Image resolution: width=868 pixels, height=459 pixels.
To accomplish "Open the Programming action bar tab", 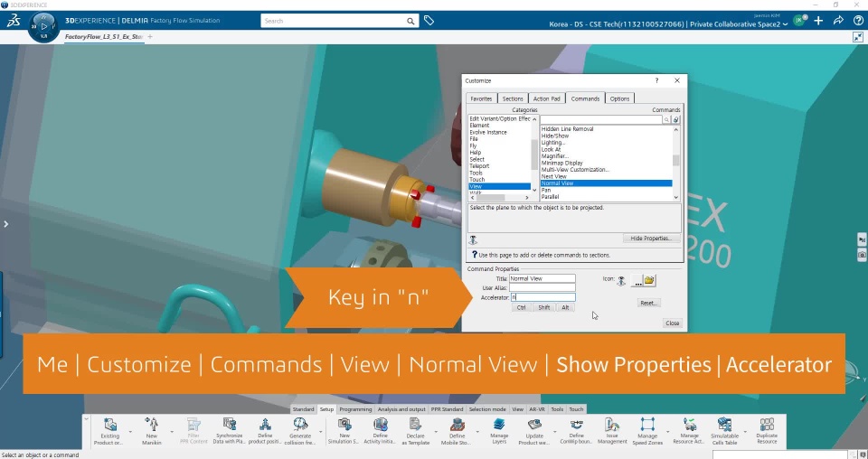I will pyautogui.click(x=355, y=409).
